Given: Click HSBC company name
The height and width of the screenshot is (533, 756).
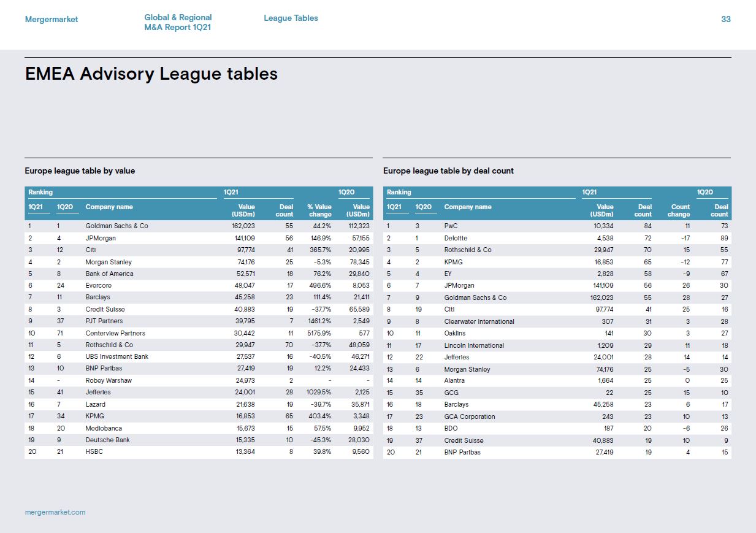Looking at the screenshot, I should coord(94,452).
